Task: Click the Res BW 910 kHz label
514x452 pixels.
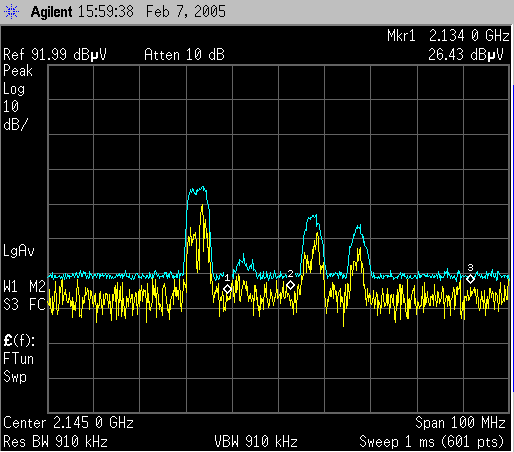Action: (x=55, y=442)
